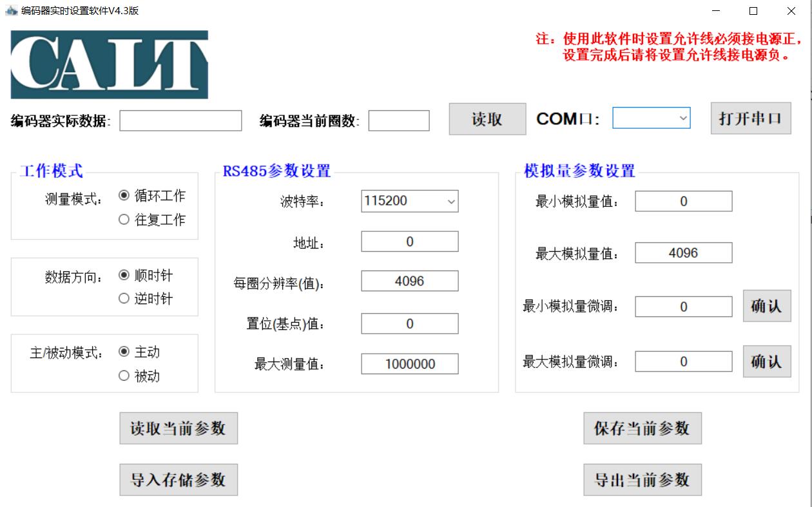
Task: Select 顺时针 data direction
Action: pyautogui.click(x=124, y=276)
